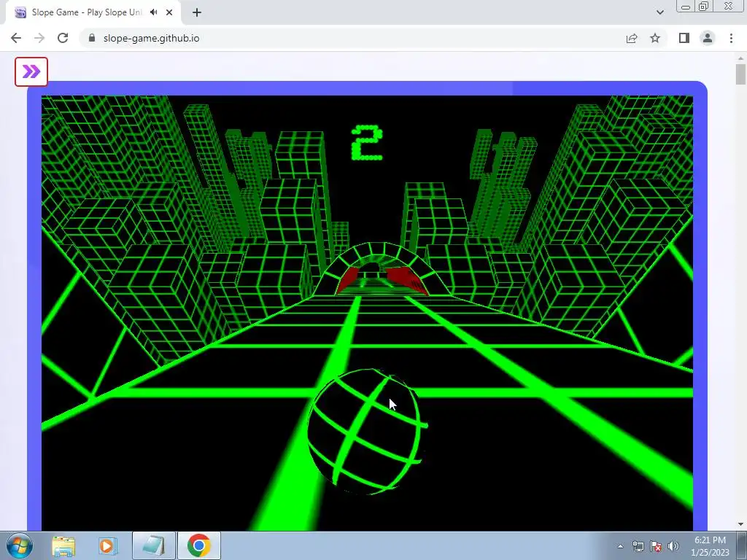Switch to the notepad app in the taskbar
The width and height of the screenshot is (747, 560).
pos(153,545)
